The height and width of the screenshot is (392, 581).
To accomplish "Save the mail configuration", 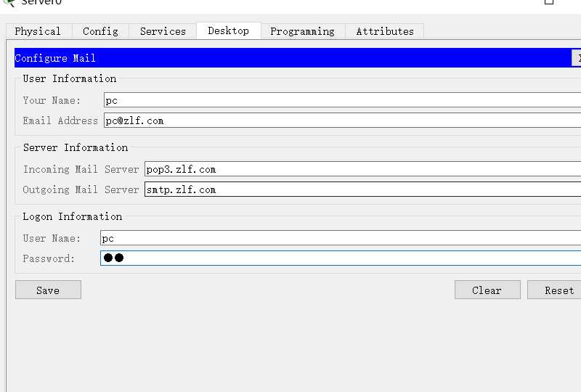I will pos(48,290).
